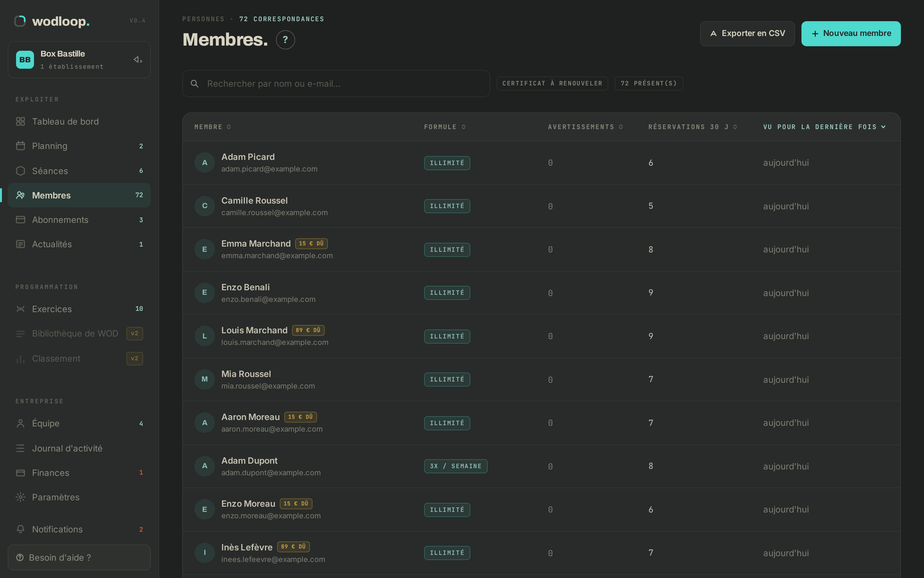This screenshot has height=578, width=924.
Task: Open Enzo Benali's member name
Action: click(245, 287)
